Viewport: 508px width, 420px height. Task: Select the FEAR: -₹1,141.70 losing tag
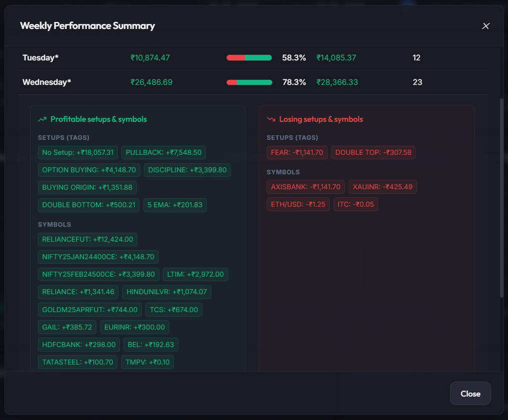tap(297, 152)
